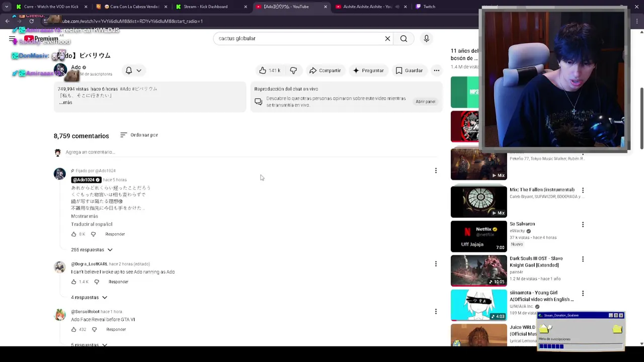Click the 8,759 comentarios heading
Image resolution: width=644 pixels, height=362 pixels.
[x=81, y=136]
